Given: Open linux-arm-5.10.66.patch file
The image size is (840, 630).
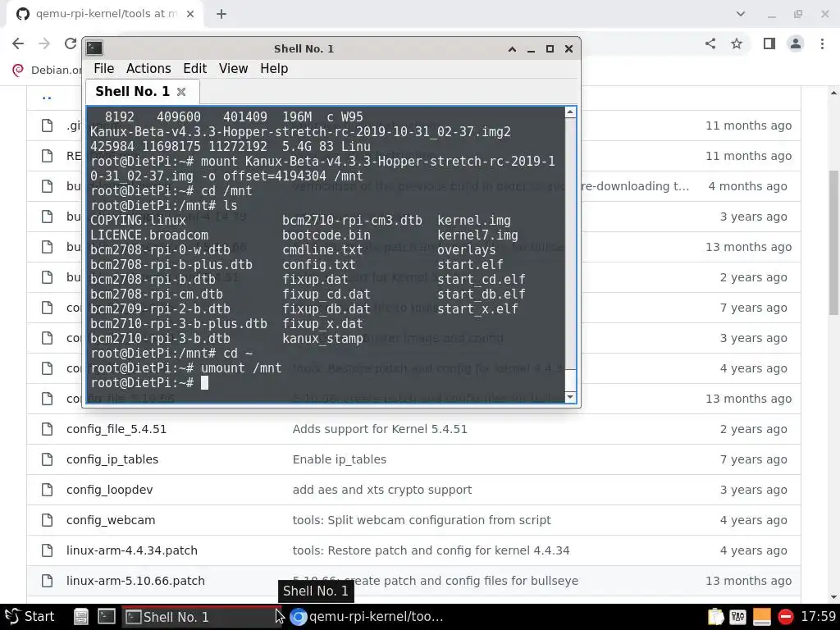Looking at the screenshot, I should pos(135,581).
